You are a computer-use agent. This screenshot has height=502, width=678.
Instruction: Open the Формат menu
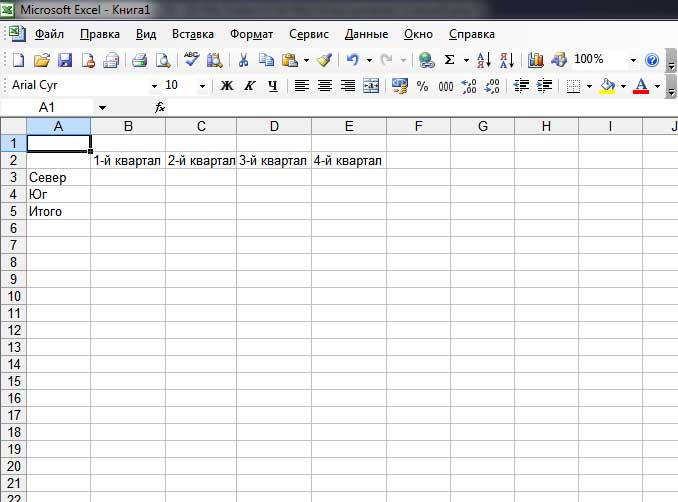pyautogui.click(x=251, y=34)
